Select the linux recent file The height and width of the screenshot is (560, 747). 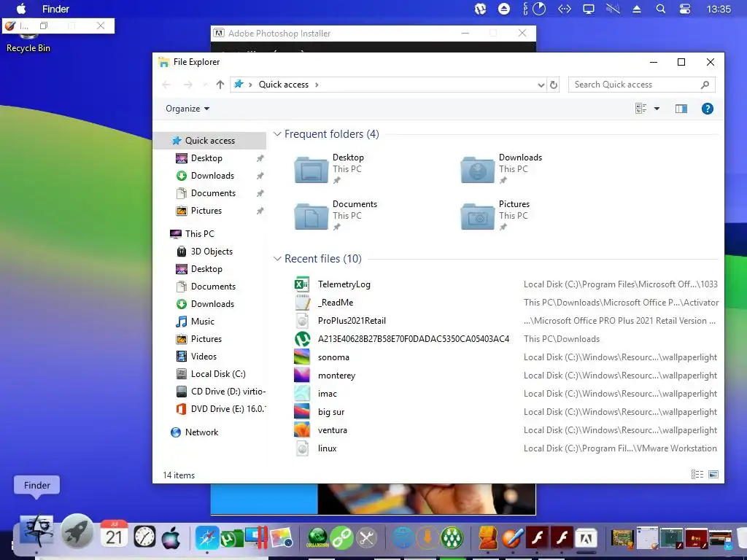[505, 448]
